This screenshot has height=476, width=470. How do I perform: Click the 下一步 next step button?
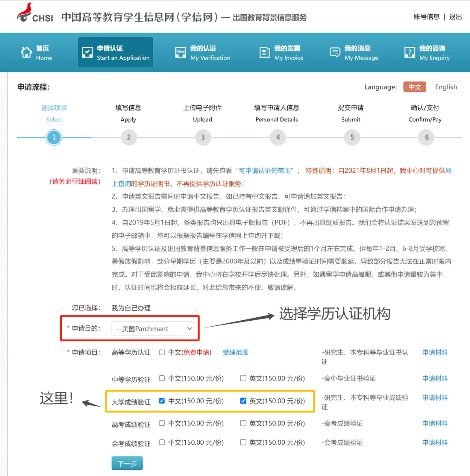pyautogui.click(x=127, y=464)
